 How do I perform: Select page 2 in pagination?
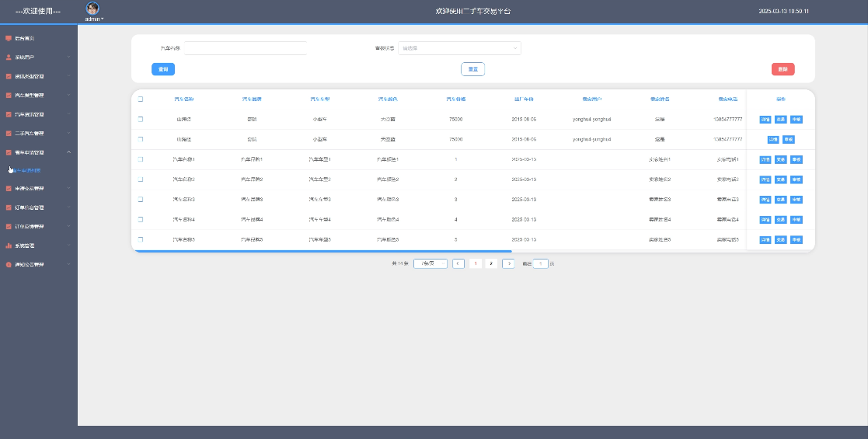coord(491,263)
